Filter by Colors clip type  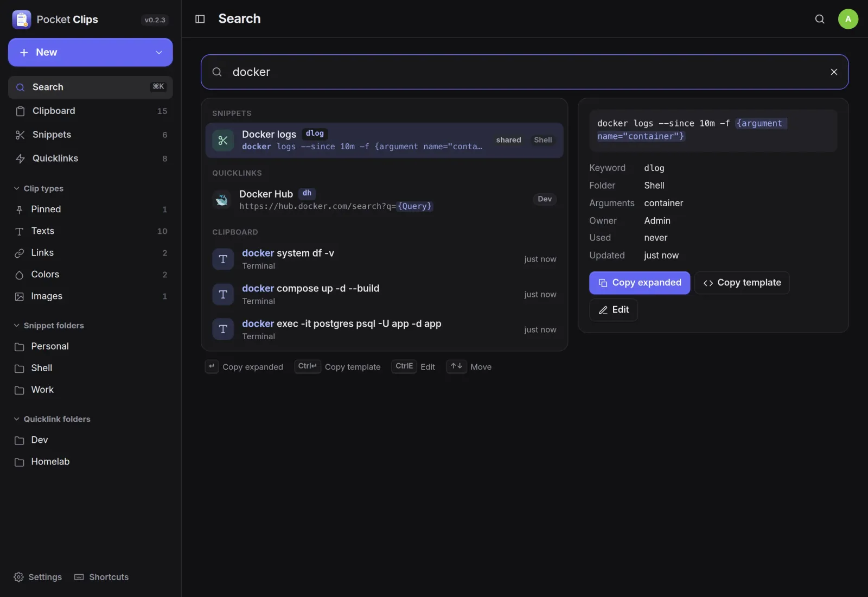[91, 275]
